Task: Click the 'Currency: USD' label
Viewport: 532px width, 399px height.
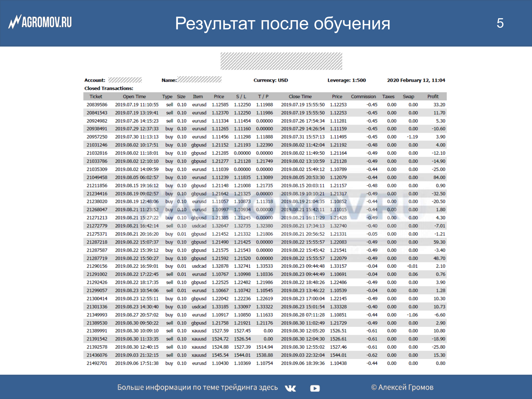Action: click(x=271, y=80)
